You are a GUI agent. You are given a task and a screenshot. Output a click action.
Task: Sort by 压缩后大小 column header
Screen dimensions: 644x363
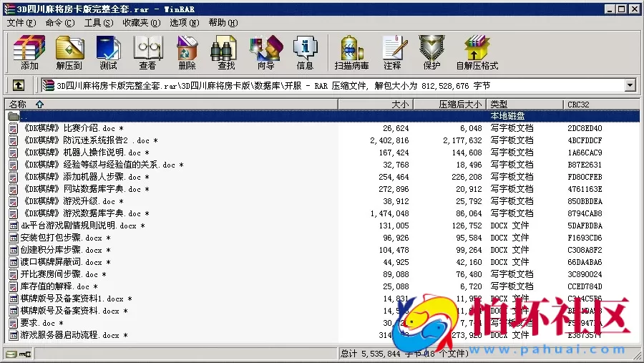[449, 105]
